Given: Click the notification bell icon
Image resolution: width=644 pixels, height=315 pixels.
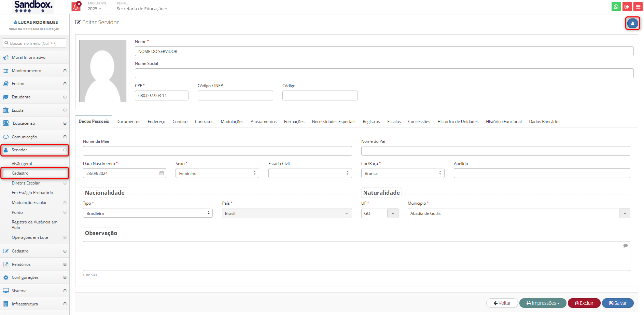Looking at the screenshot, I should (76, 7).
